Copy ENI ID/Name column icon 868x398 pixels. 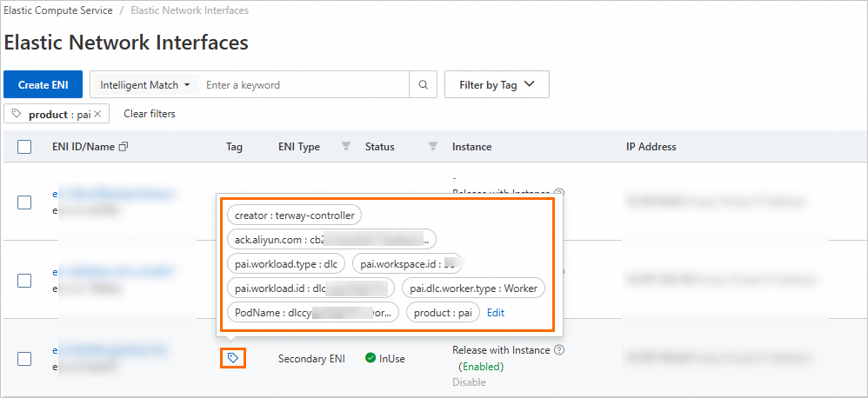click(x=124, y=147)
